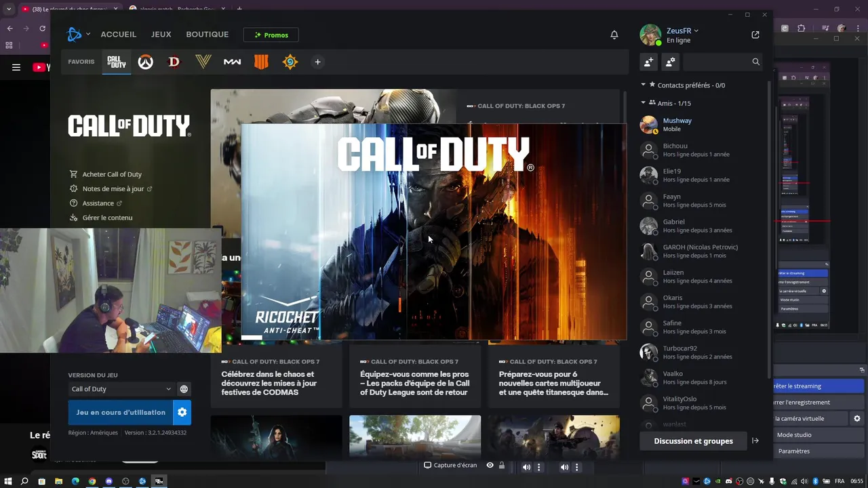Open the Chrome tab search dropdown arrow
This screenshot has width=868, height=488.
coord(8,9)
